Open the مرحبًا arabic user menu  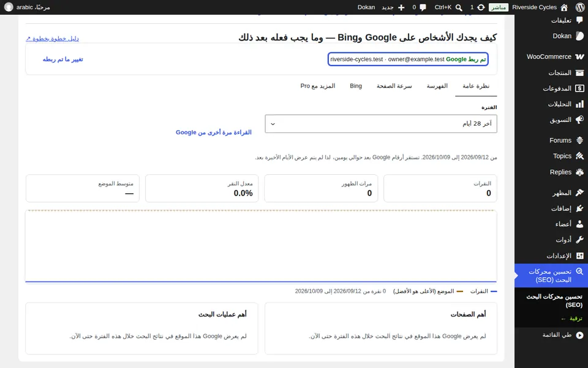click(x=27, y=7)
